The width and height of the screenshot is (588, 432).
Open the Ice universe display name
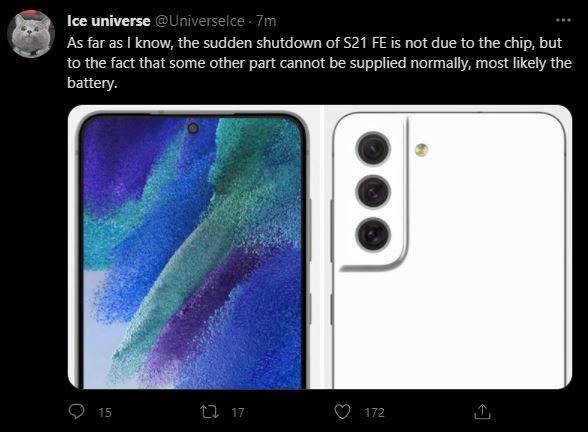(108, 21)
